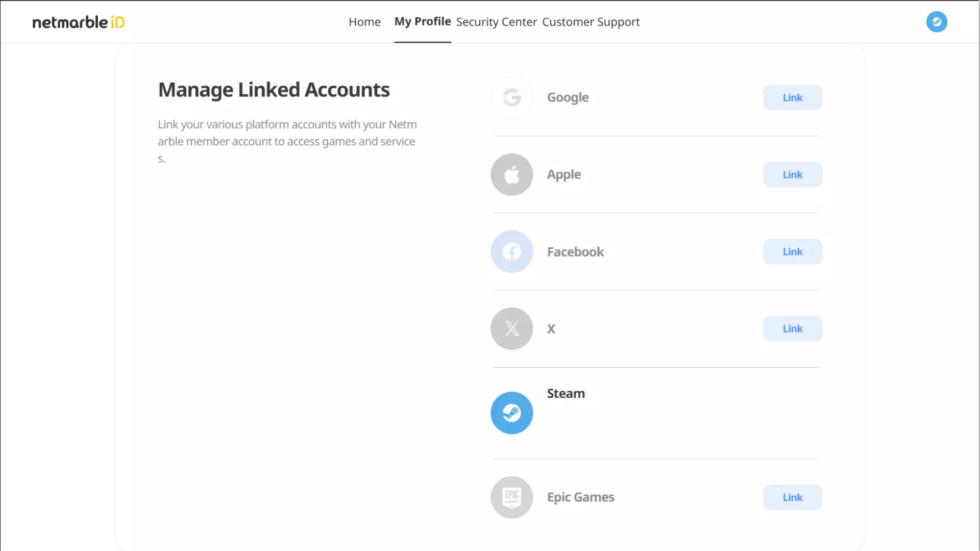Viewport: 980px width, 551px height.
Task: Click the Steam account label
Action: [x=566, y=393]
